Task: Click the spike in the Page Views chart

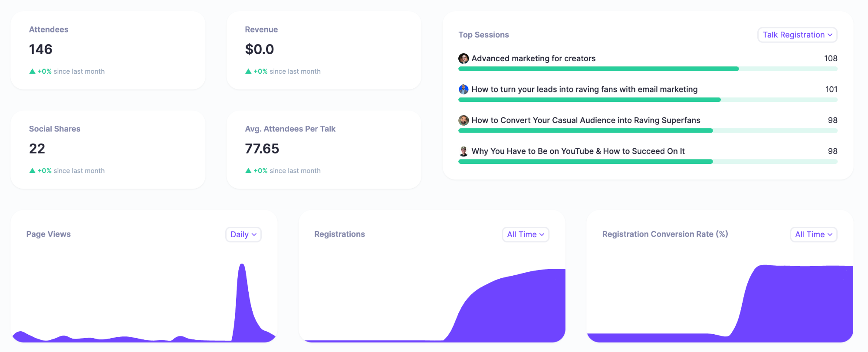Action: pyautogui.click(x=242, y=295)
